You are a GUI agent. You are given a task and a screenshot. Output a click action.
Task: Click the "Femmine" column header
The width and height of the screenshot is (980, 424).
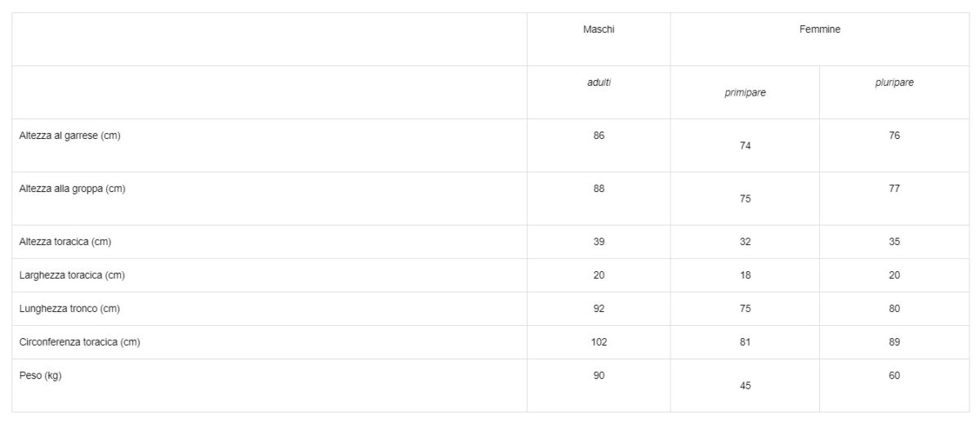click(819, 29)
